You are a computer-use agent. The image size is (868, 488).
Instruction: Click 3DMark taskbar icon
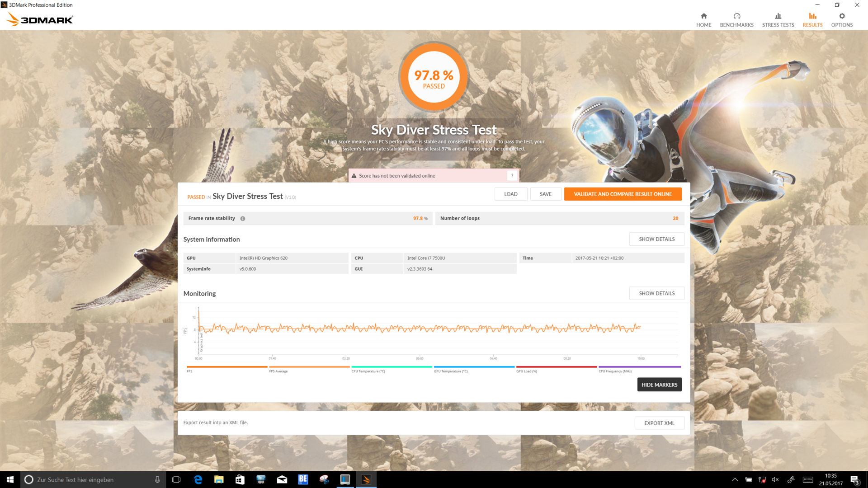[x=366, y=479]
